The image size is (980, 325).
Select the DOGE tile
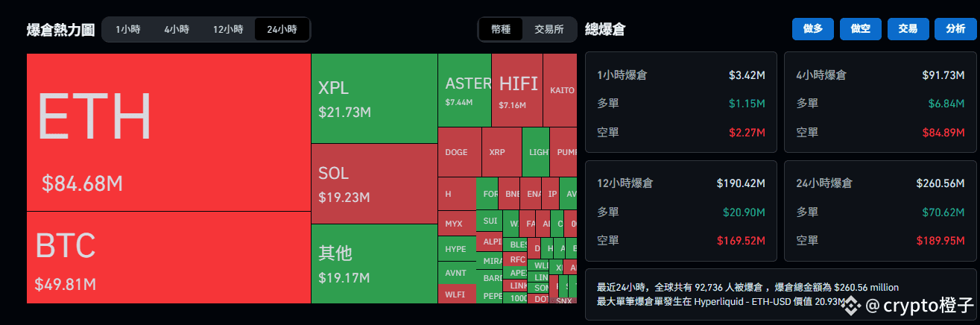click(459, 152)
